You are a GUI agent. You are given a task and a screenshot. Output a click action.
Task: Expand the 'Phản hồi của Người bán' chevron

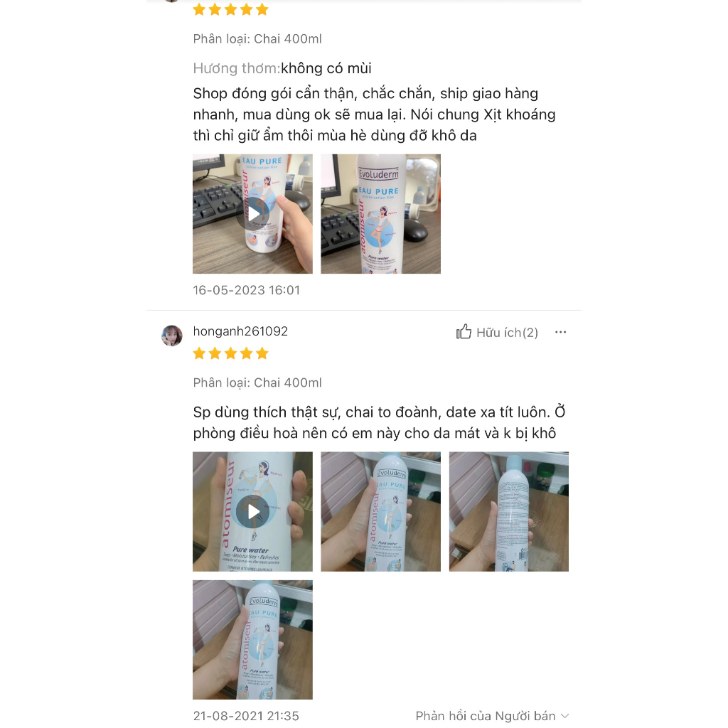pos(564,716)
